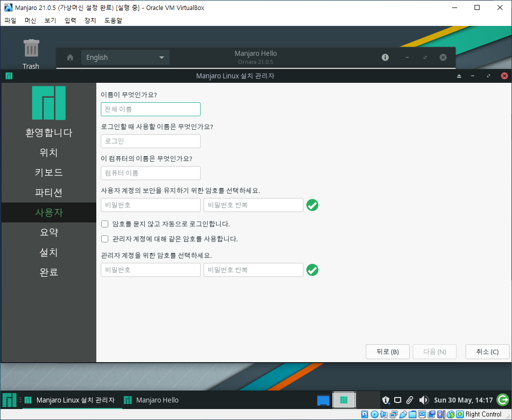
Task: Open the 보기 menu in VirtualBox
Action: (50, 20)
